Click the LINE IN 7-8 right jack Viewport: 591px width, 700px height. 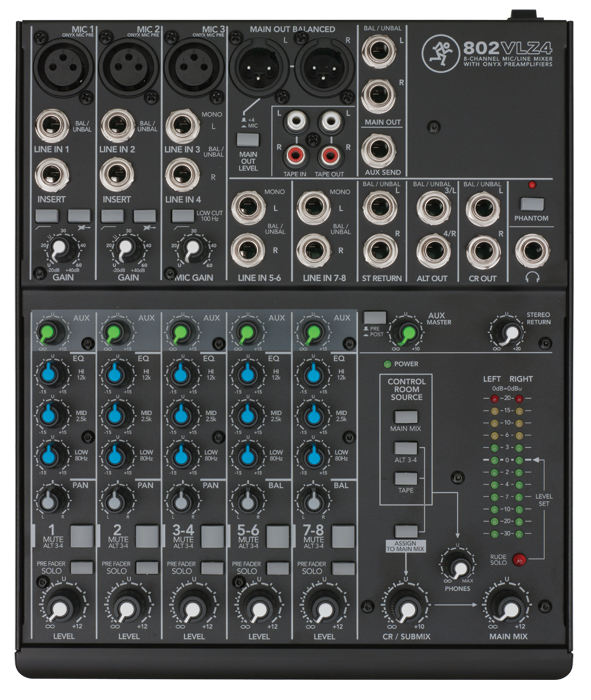[x=313, y=250]
